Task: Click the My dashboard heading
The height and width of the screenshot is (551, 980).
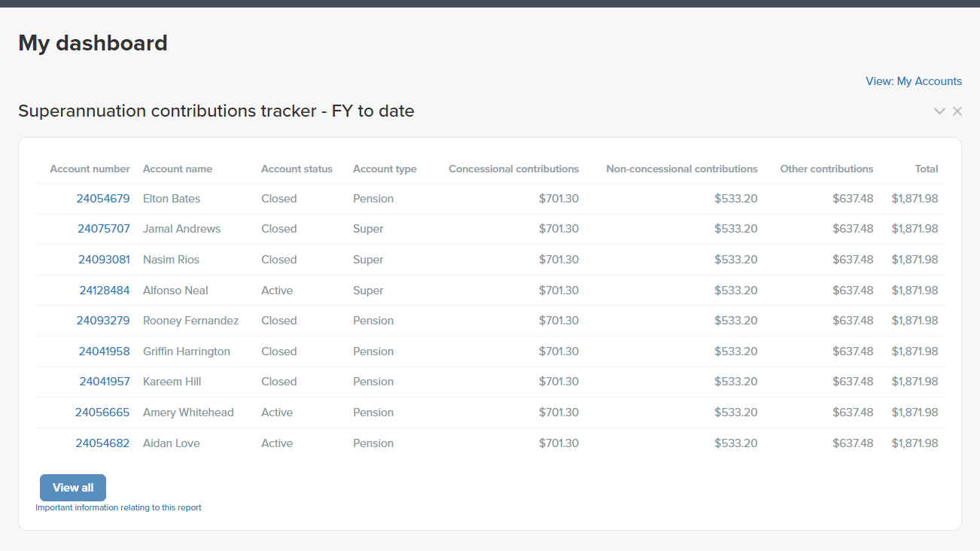Action: click(x=93, y=44)
